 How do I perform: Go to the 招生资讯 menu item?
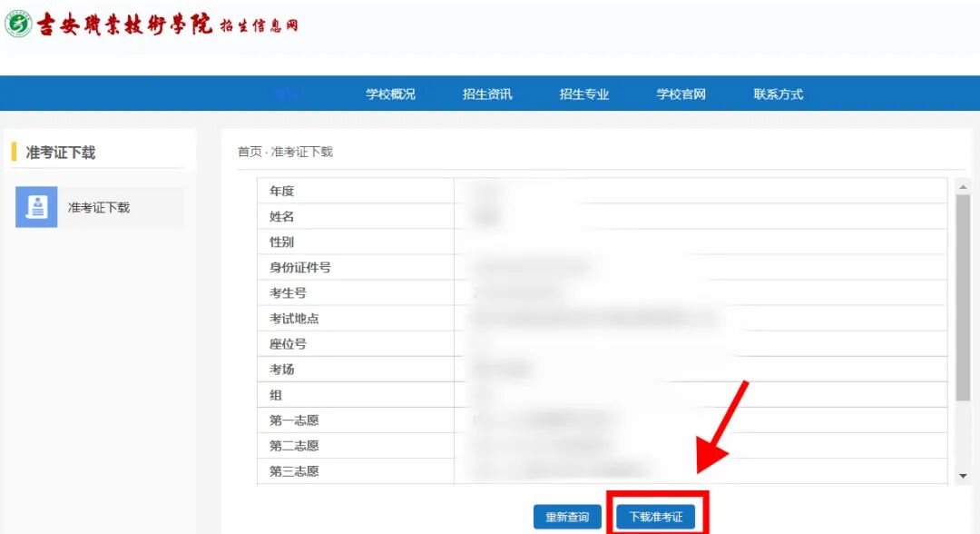tap(487, 94)
